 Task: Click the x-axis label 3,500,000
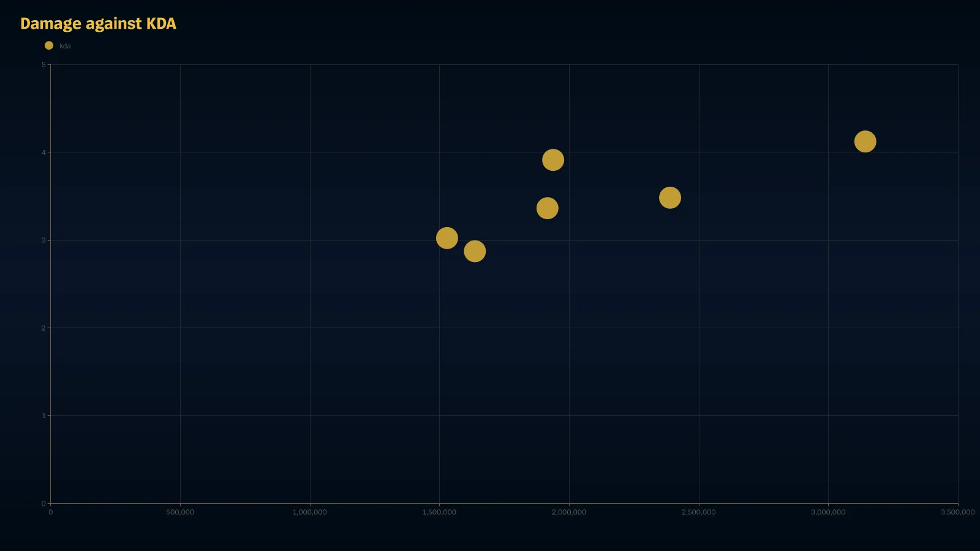(x=957, y=512)
